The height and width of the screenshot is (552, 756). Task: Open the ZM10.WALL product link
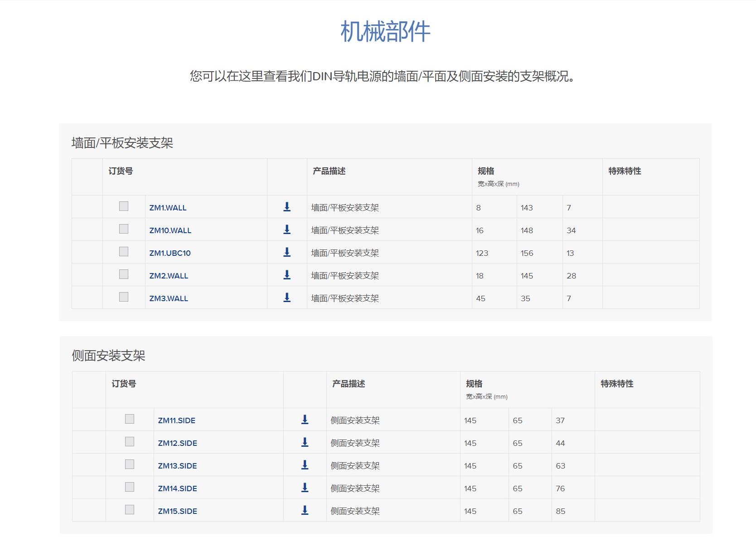[x=170, y=230]
